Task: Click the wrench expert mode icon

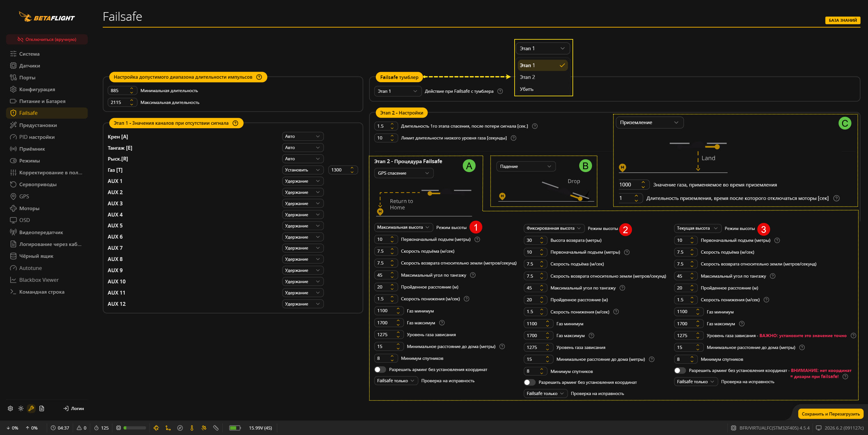Action: 31,408
